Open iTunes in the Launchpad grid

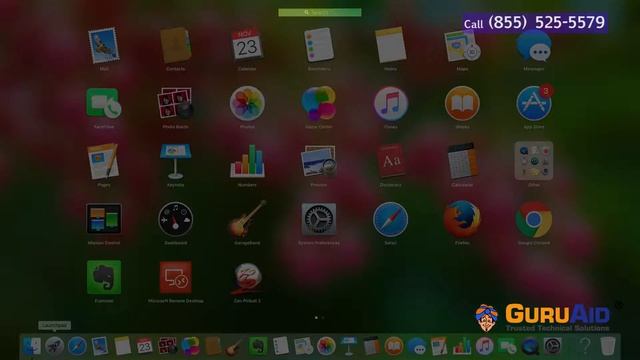[x=390, y=103]
